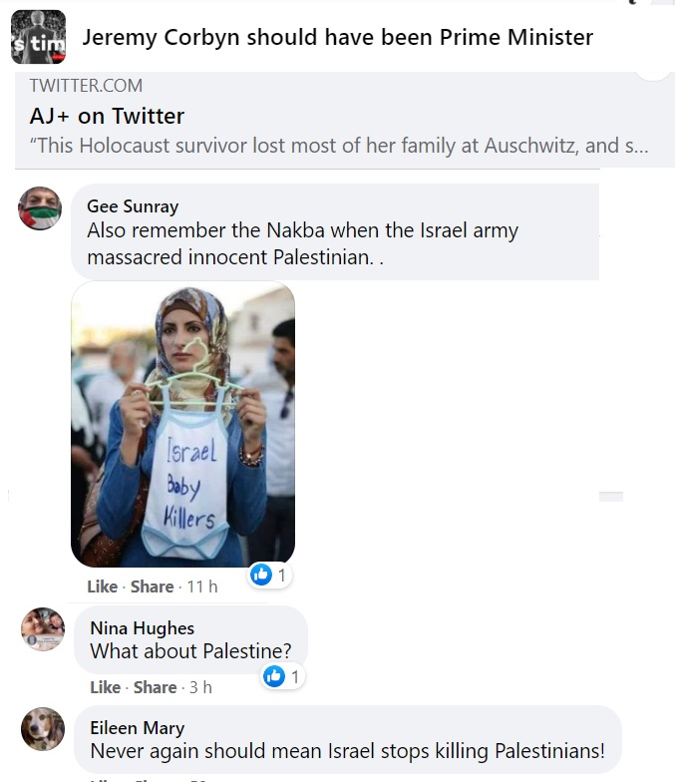
Task: Click the thumbs-up reaction on the photo comment
Action: tap(261, 575)
